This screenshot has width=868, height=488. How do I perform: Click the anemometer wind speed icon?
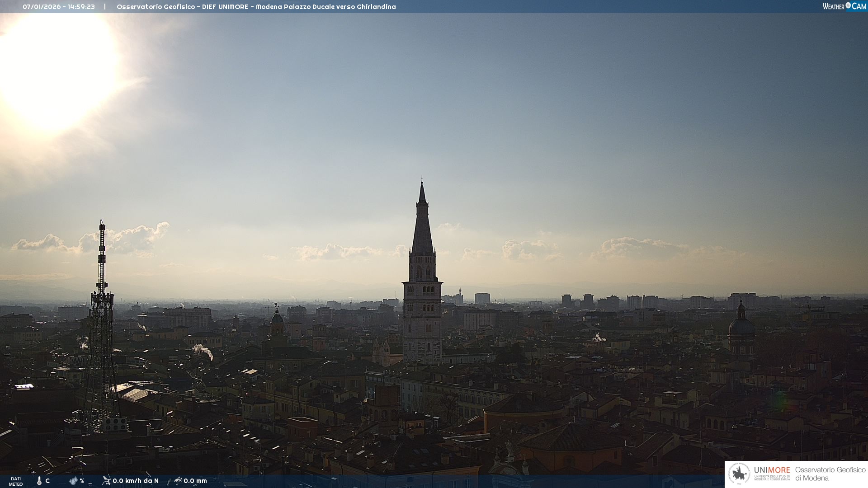point(106,480)
